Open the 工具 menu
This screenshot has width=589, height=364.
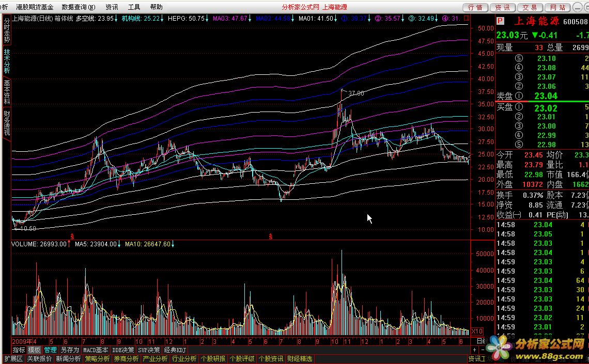[134, 7]
